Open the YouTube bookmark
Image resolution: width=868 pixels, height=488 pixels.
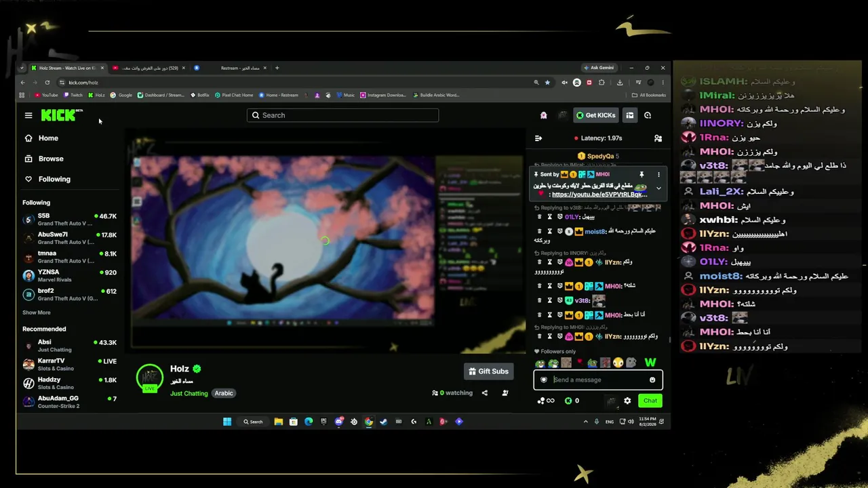pyautogui.click(x=46, y=95)
